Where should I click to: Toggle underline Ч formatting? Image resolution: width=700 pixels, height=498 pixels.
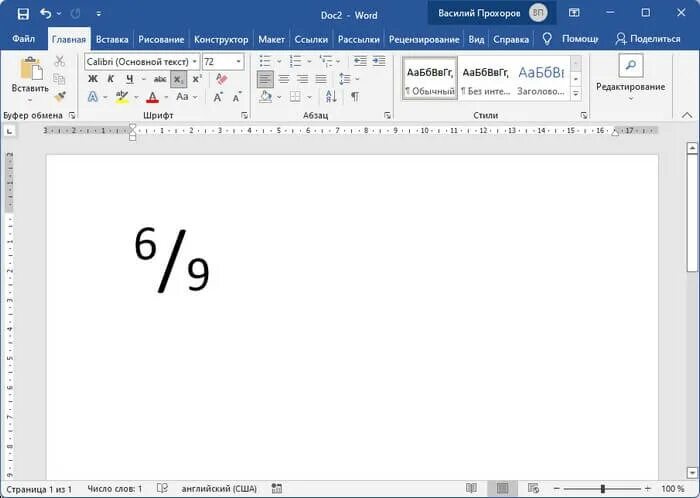point(129,79)
